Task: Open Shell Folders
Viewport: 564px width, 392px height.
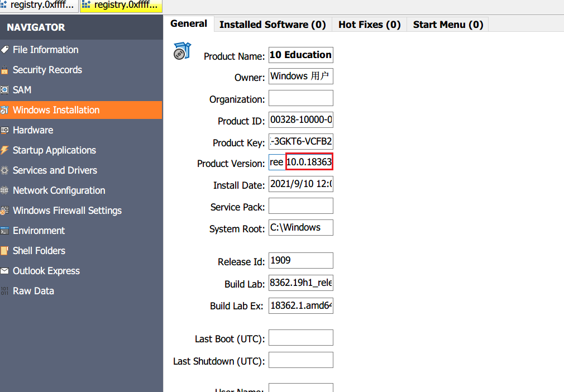Action: (82, 251)
